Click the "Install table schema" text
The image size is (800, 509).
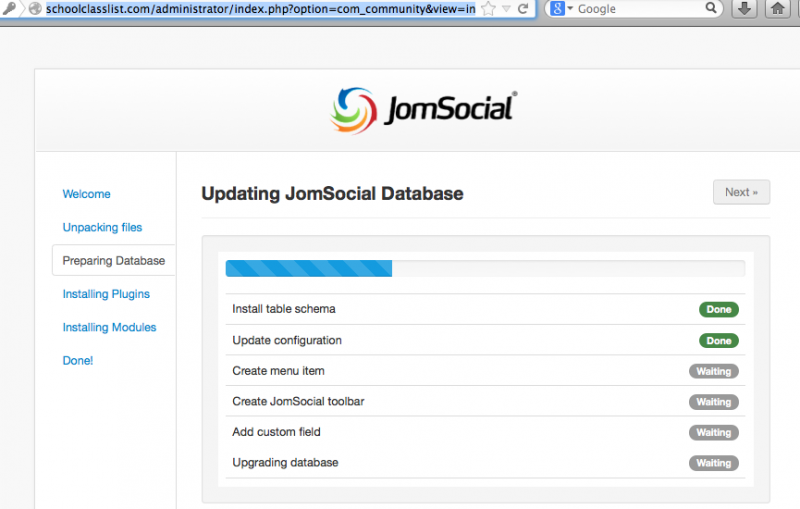click(284, 309)
